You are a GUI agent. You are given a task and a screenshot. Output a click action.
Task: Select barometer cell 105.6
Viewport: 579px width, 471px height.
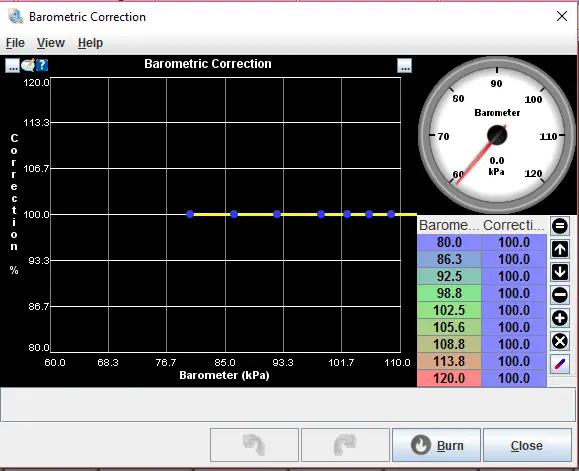click(x=449, y=327)
